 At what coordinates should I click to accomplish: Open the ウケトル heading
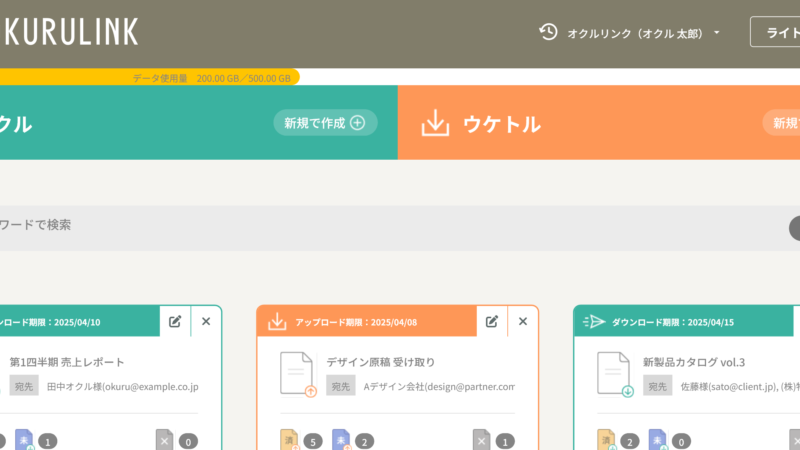(502, 124)
